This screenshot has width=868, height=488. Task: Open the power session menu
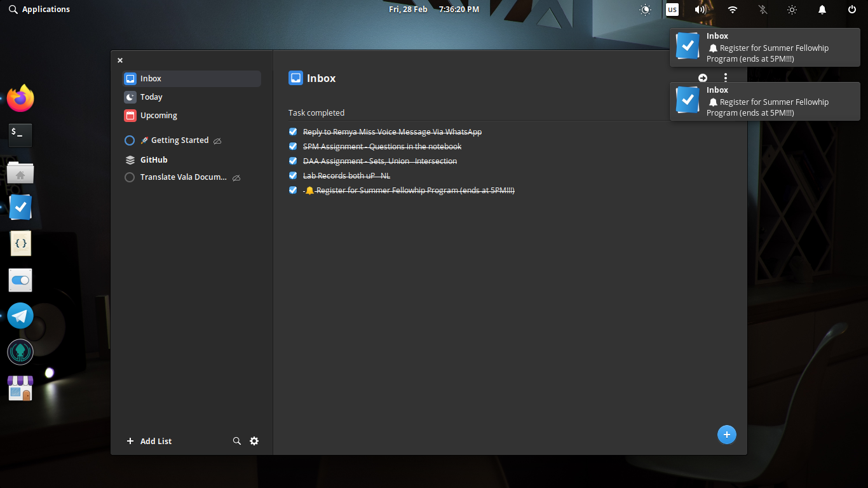tap(852, 10)
